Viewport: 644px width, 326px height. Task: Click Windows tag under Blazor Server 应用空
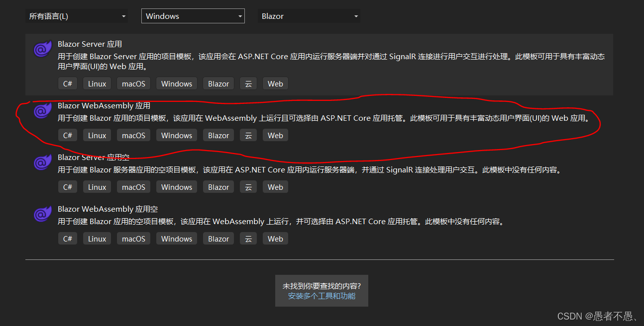(177, 187)
